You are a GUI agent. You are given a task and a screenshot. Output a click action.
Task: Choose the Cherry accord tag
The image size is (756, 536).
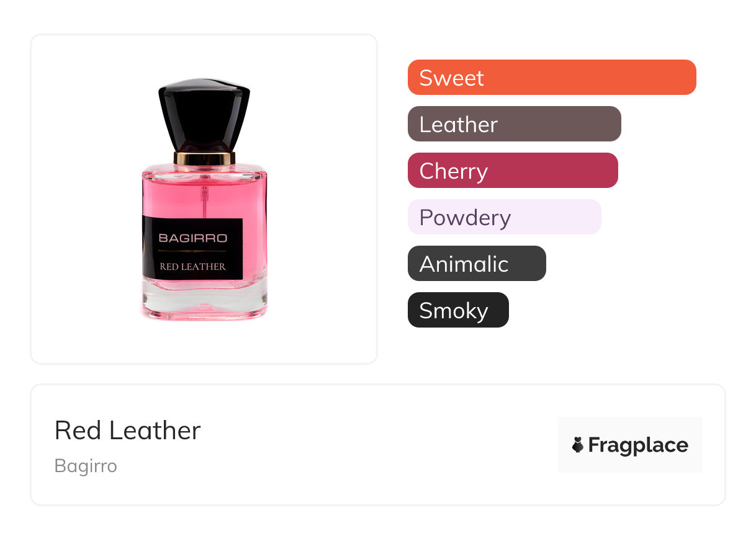pyautogui.click(x=513, y=171)
